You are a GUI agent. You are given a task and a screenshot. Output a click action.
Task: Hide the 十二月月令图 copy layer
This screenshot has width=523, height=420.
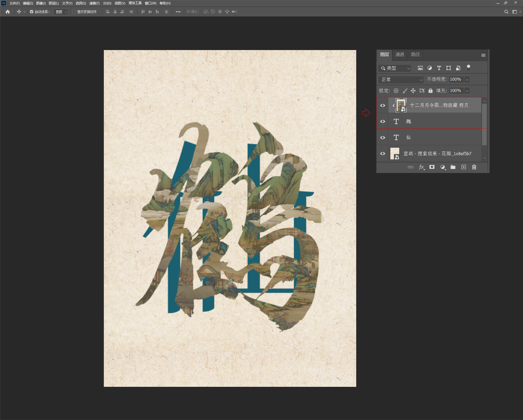[x=383, y=105]
